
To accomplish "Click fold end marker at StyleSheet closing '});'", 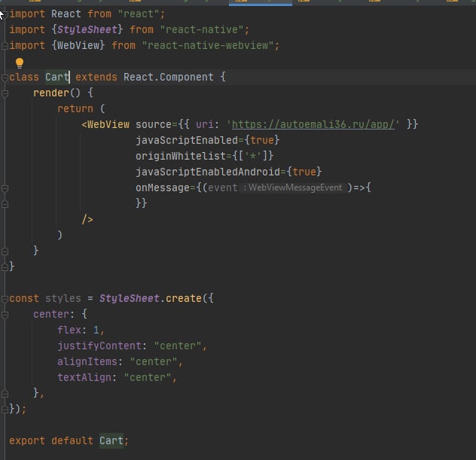I will [x=5, y=409].
